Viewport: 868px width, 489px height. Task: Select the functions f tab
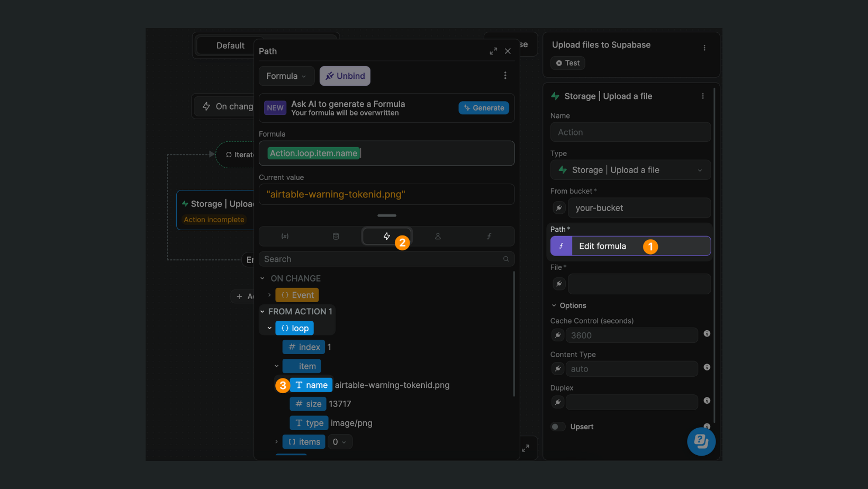coord(488,236)
